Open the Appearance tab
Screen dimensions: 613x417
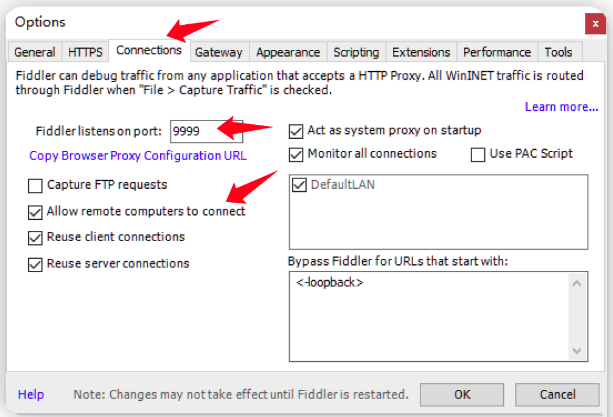[x=288, y=52]
